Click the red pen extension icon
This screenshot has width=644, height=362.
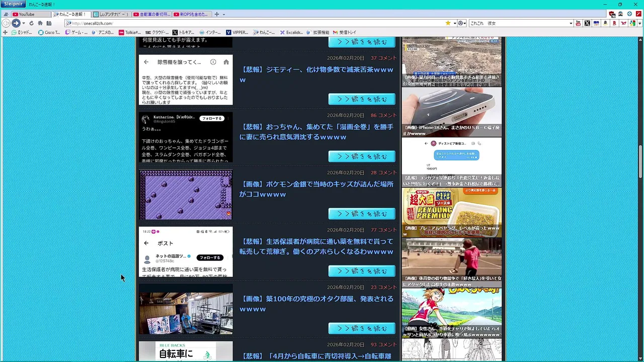(x=638, y=14)
